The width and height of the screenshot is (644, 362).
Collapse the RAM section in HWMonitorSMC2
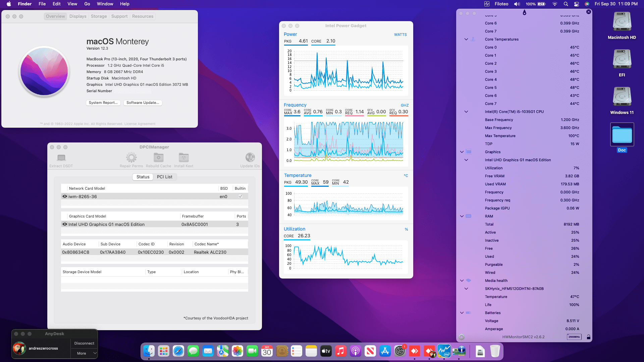click(x=462, y=216)
